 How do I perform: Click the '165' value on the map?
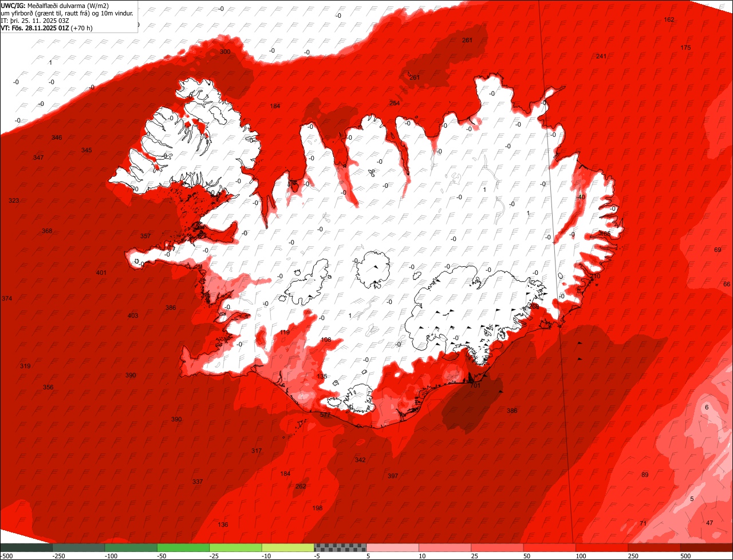tap(605, 234)
